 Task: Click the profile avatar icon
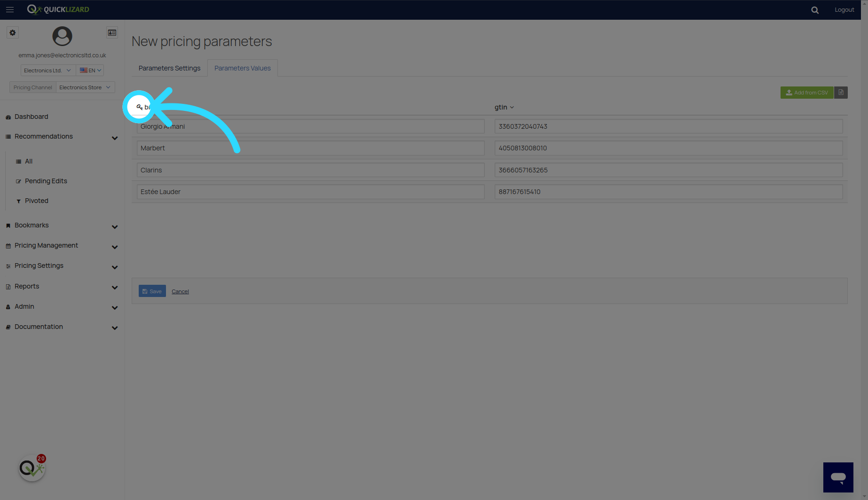(62, 36)
